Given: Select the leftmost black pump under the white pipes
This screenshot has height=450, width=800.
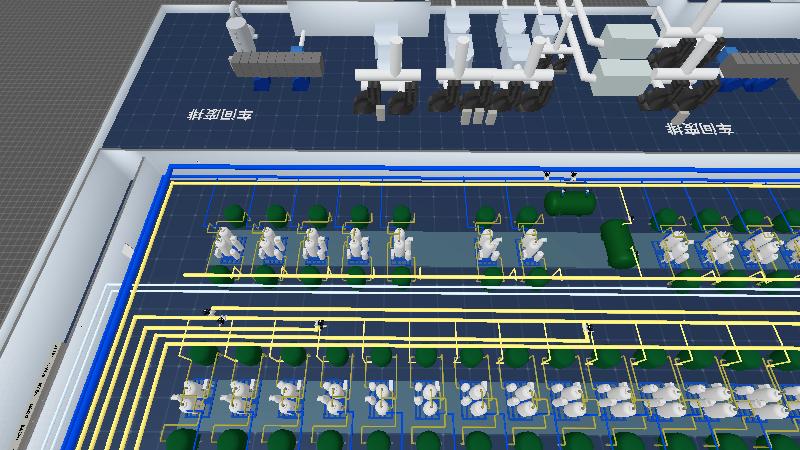Looking at the screenshot, I should coord(368,97).
